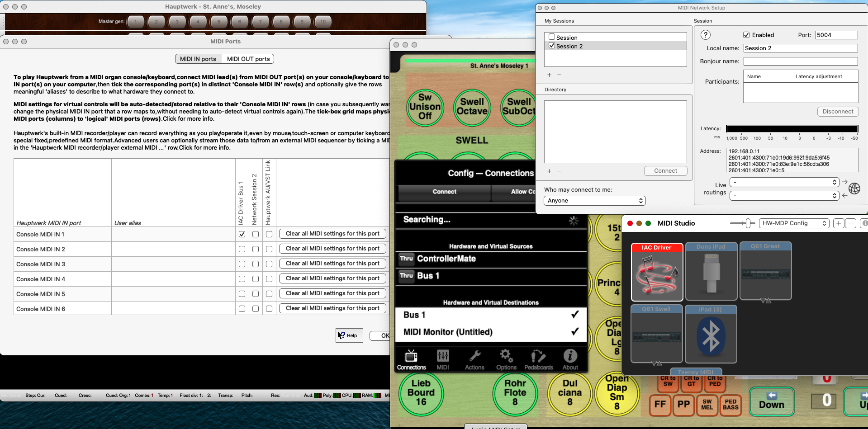Toggle the Dulciana 8 stop

tap(570, 393)
